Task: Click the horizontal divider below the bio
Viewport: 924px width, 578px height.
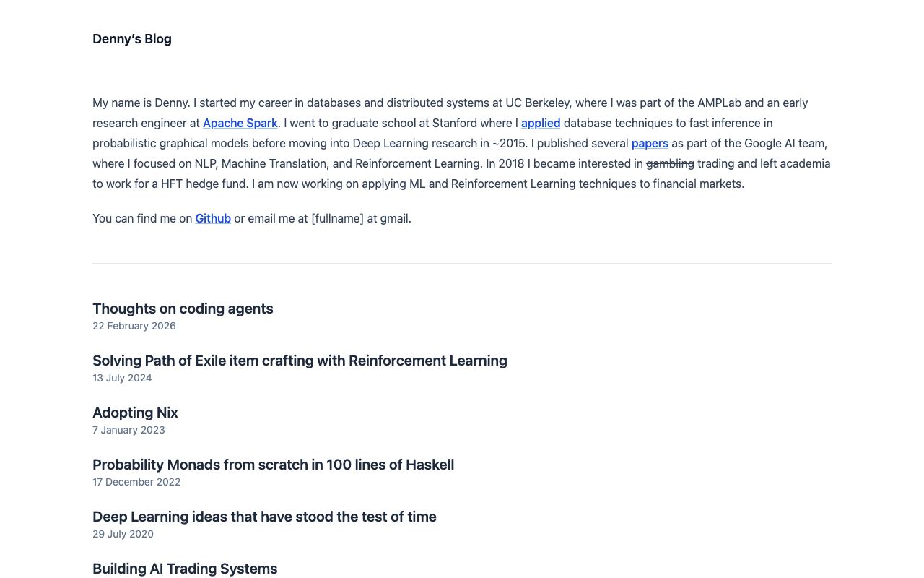Action: [x=462, y=263]
